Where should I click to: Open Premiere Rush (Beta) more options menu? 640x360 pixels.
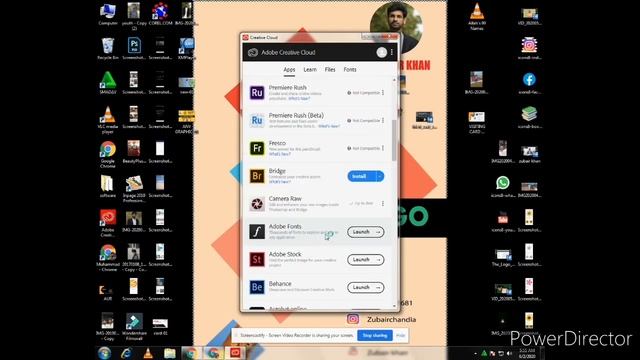[x=383, y=120]
